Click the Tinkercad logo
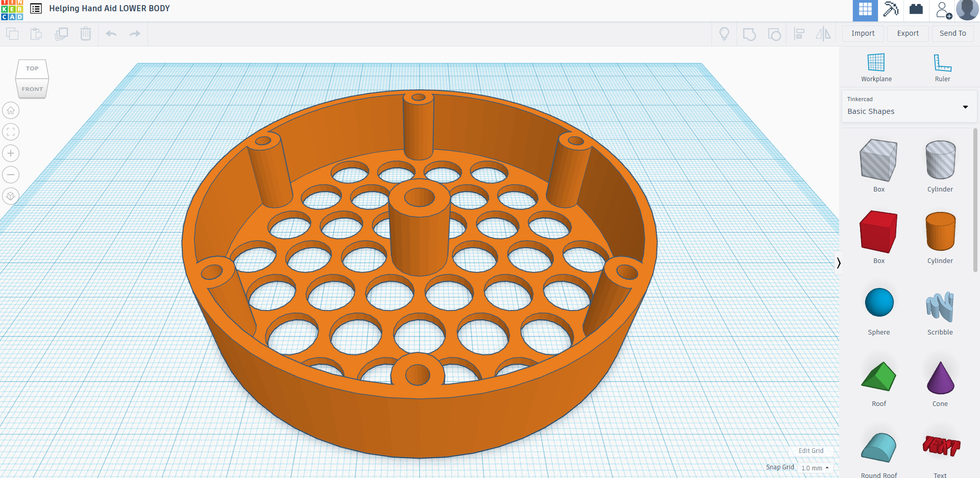980x478 pixels. tap(12, 10)
